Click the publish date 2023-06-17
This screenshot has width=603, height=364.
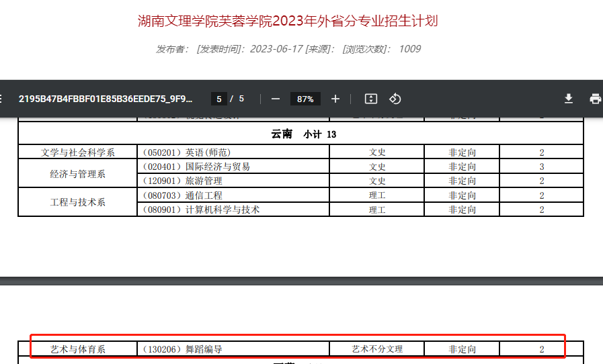pos(276,49)
